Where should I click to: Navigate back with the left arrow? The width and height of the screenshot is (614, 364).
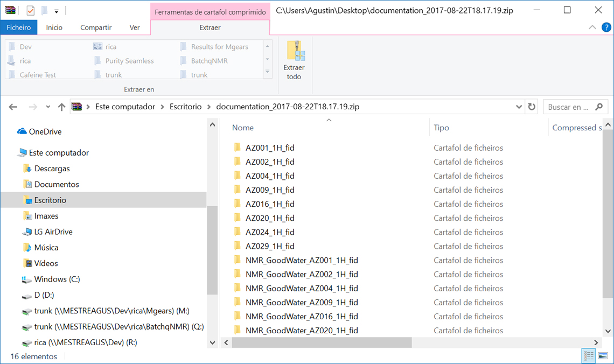pyautogui.click(x=13, y=107)
